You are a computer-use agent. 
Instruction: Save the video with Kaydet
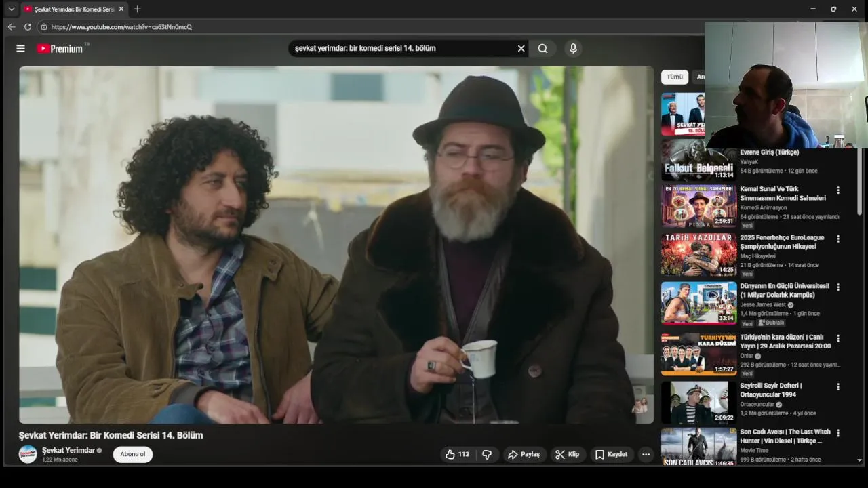point(611,454)
